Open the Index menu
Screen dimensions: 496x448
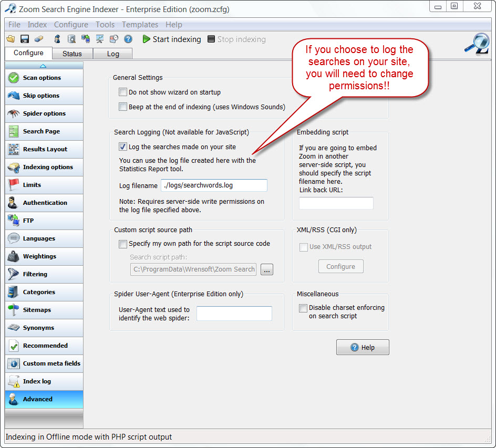(x=37, y=25)
